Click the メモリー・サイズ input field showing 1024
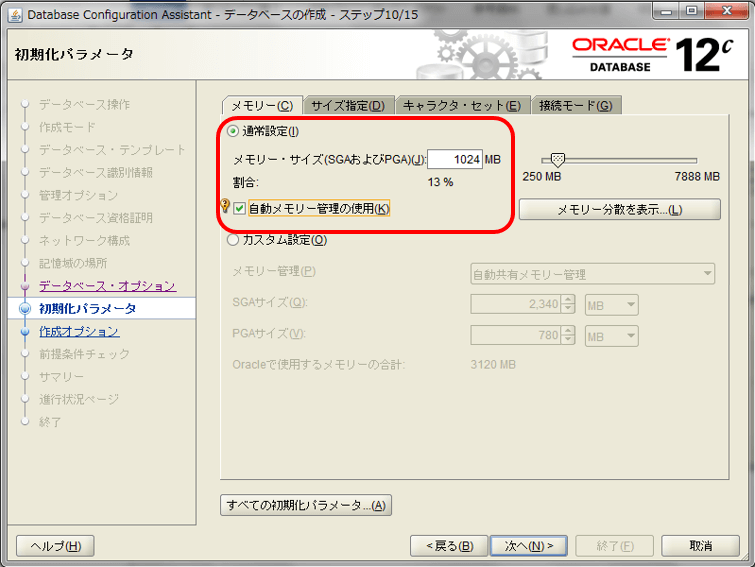This screenshot has width=755, height=567. tap(455, 159)
